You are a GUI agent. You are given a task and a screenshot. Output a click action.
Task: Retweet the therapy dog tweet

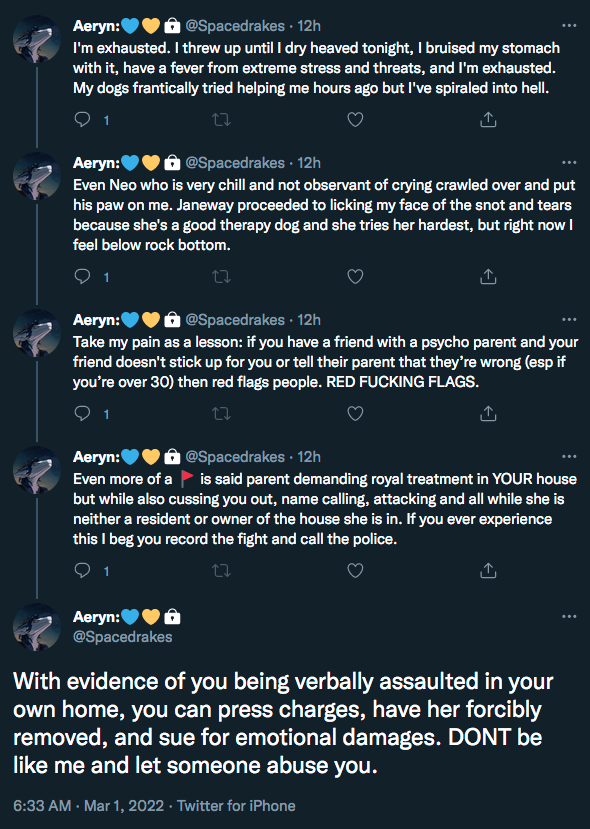coord(222,277)
